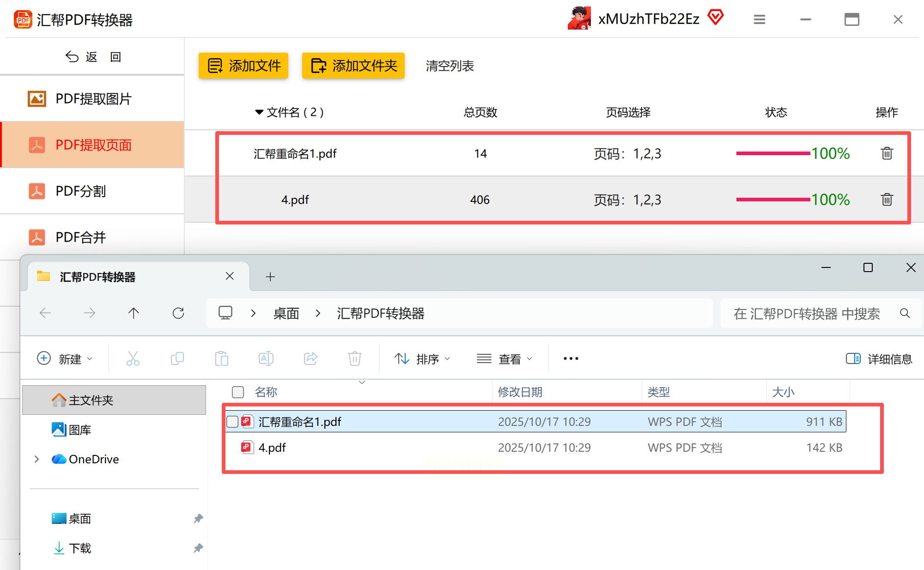Select PDF分割 in the sidebar
This screenshot has height=570, width=924.
coord(81,191)
